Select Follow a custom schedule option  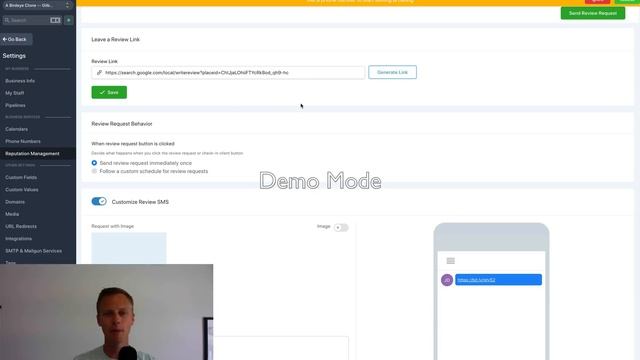[94, 171]
